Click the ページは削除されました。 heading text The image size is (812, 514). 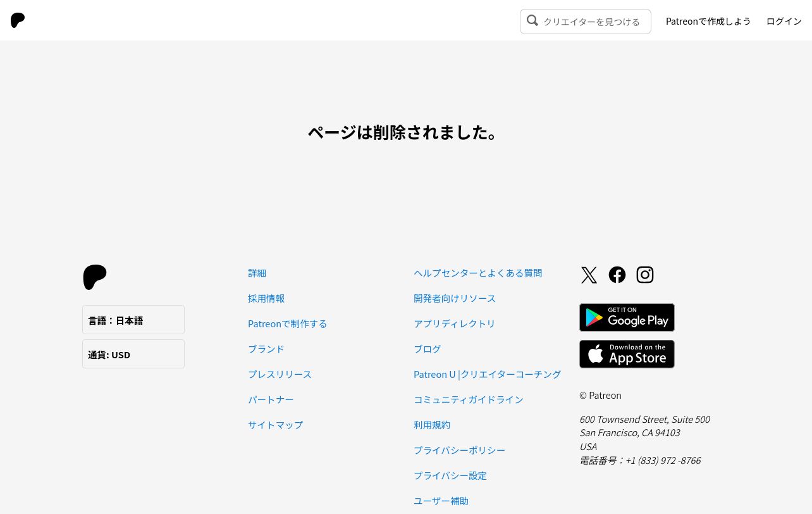click(x=405, y=132)
